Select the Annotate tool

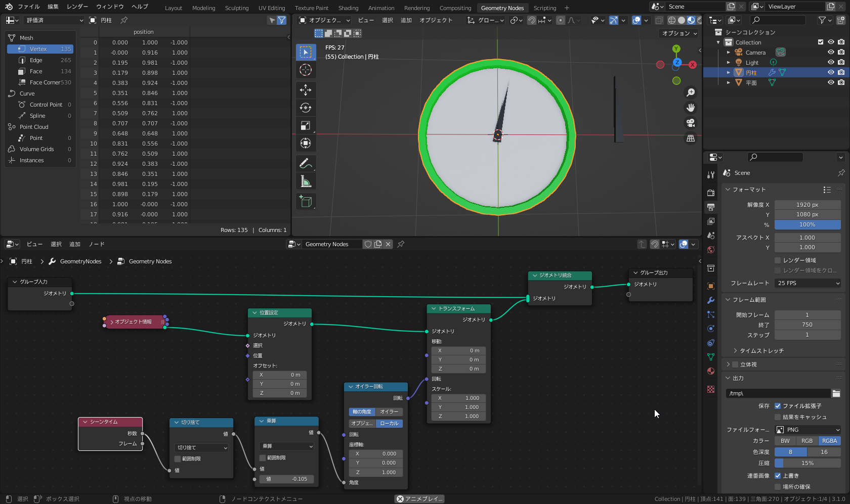click(x=306, y=163)
